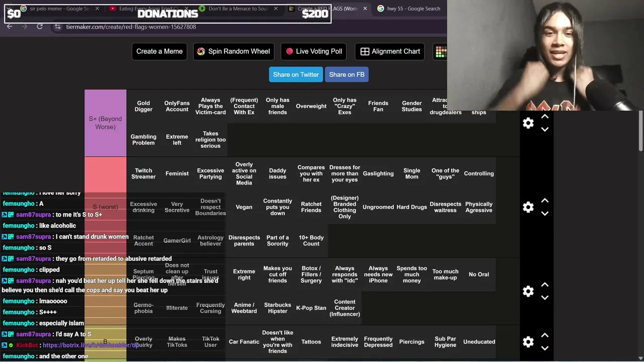Open settings gear for the S (worst) row
The width and height of the screenshot is (644, 362).
(528, 207)
